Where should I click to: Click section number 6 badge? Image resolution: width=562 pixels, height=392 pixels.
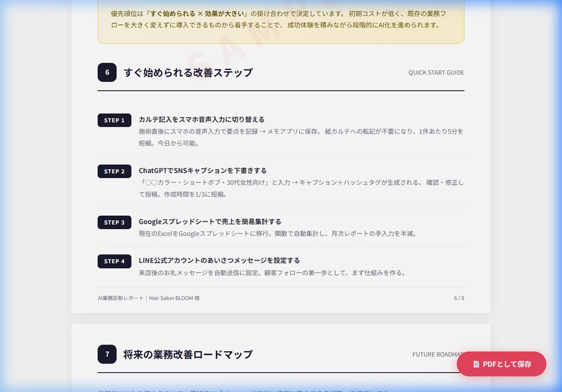(107, 72)
